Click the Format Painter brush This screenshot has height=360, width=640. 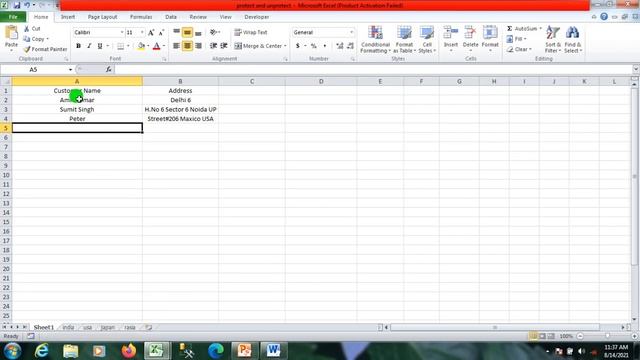(x=27, y=49)
